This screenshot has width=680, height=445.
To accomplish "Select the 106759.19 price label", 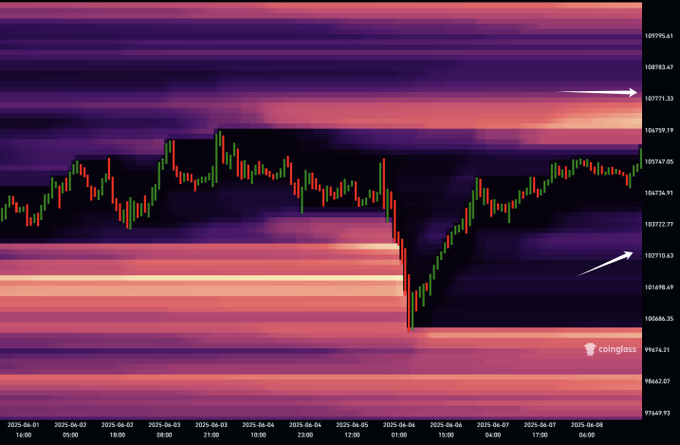I will click(659, 130).
